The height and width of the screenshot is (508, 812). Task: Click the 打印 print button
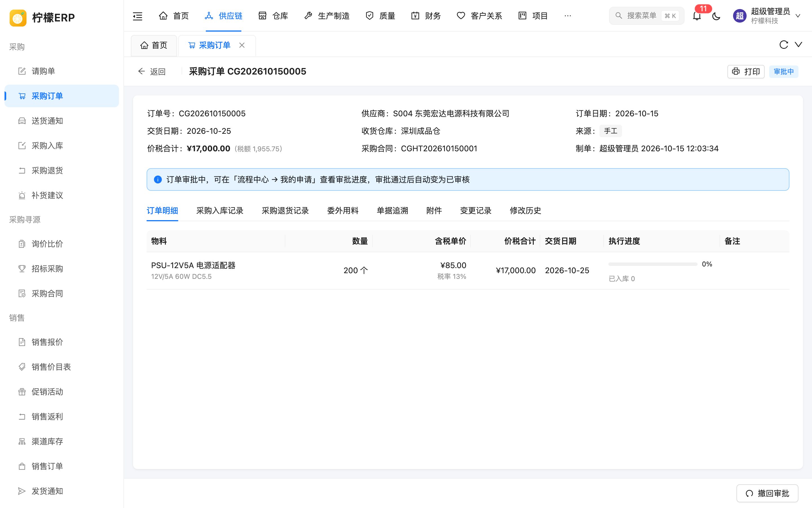coord(745,72)
